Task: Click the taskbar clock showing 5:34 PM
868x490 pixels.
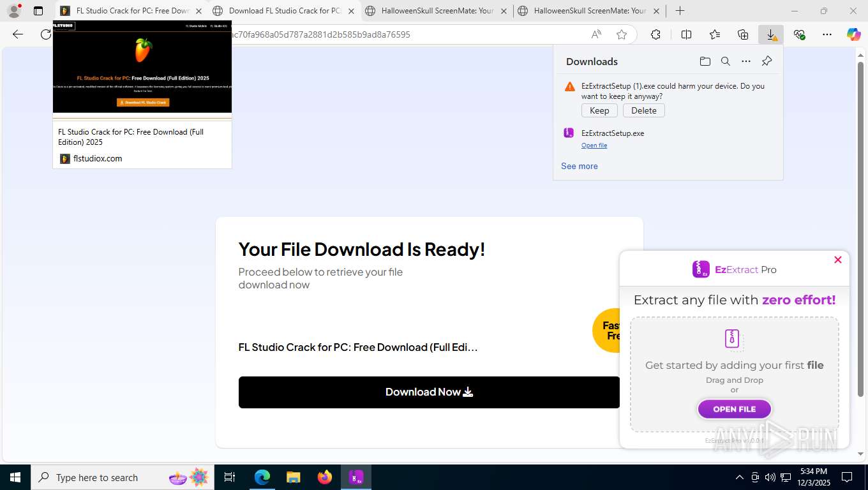Action: (813, 477)
